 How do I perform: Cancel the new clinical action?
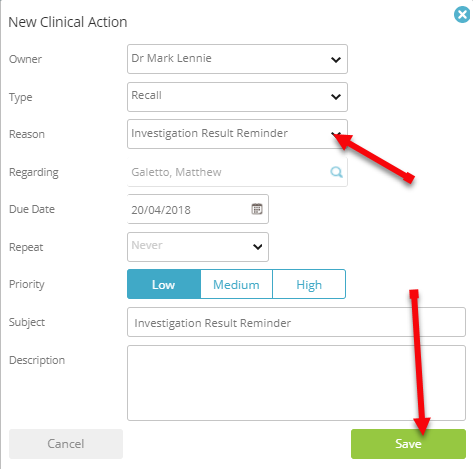66,444
